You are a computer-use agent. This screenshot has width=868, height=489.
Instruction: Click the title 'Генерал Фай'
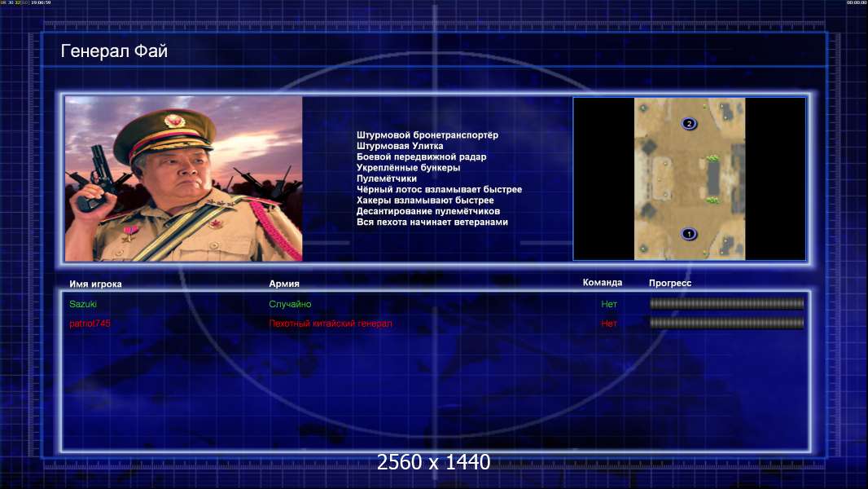point(114,51)
